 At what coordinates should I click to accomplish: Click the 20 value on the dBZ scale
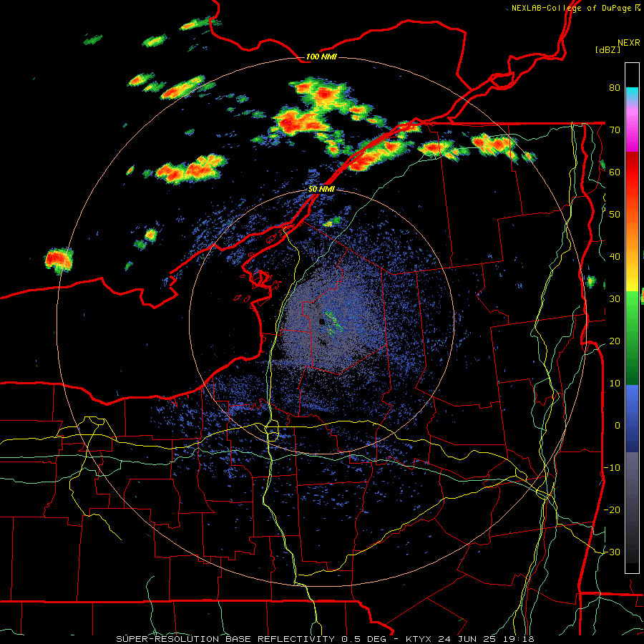[615, 341]
